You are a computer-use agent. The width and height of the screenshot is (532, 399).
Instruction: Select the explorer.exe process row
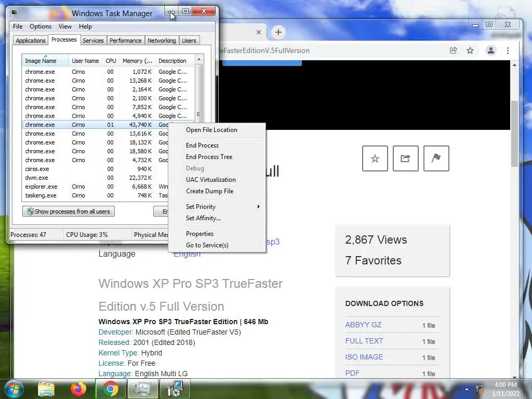click(x=96, y=187)
